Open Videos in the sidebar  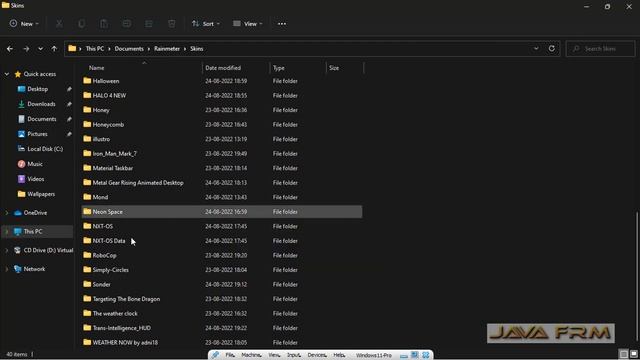click(36, 179)
